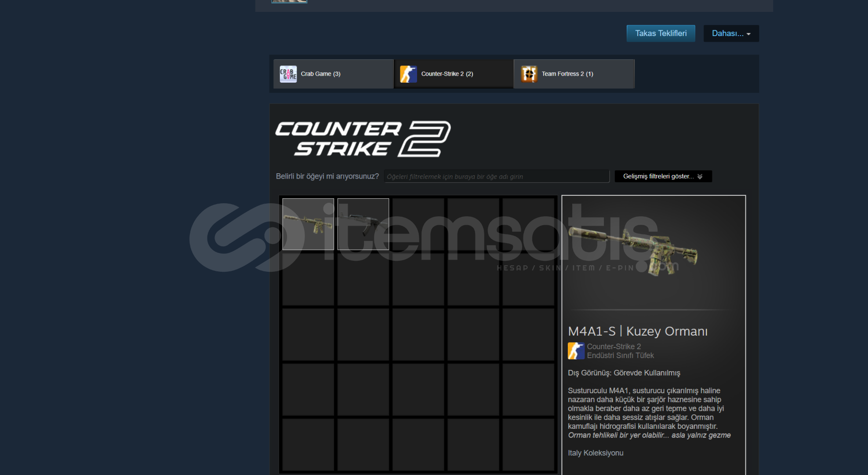Click the Belirli bir öğeyi mi arıyorsunuz? label
868x475 pixels.
click(327, 176)
